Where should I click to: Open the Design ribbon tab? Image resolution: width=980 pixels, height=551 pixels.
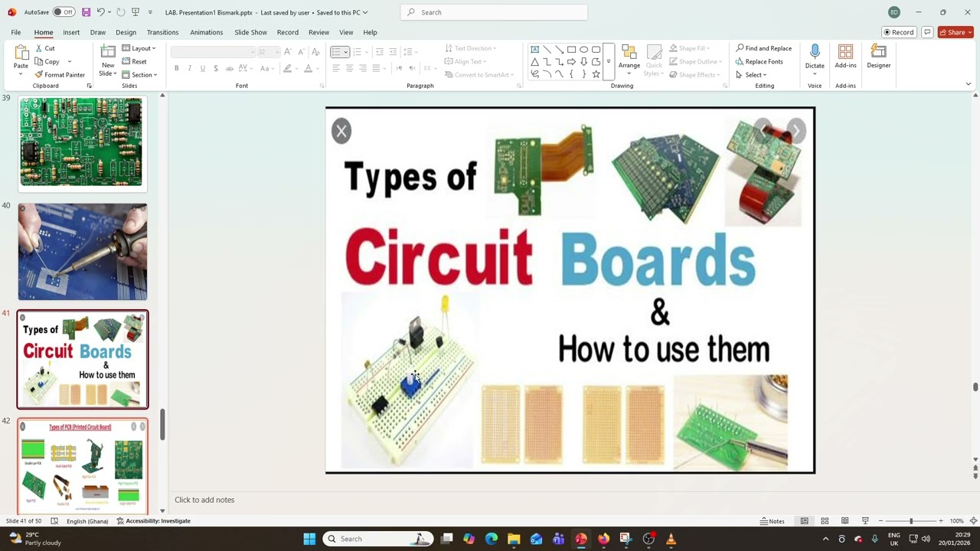[126, 32]
